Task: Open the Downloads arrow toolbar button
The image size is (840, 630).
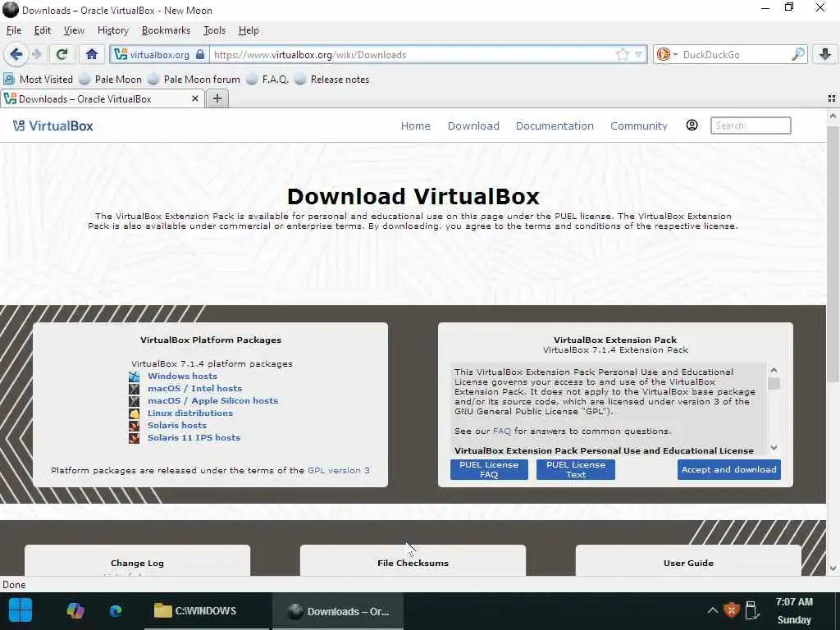Action: pos(825,54)
